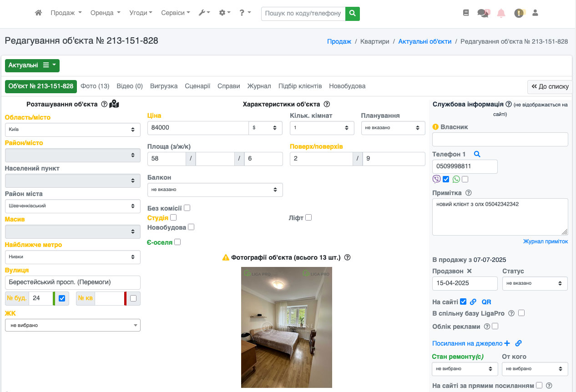The height and width of the screenshot is (392, 576).
Task: Click the home icon in navbar
Action: (39, 13)
